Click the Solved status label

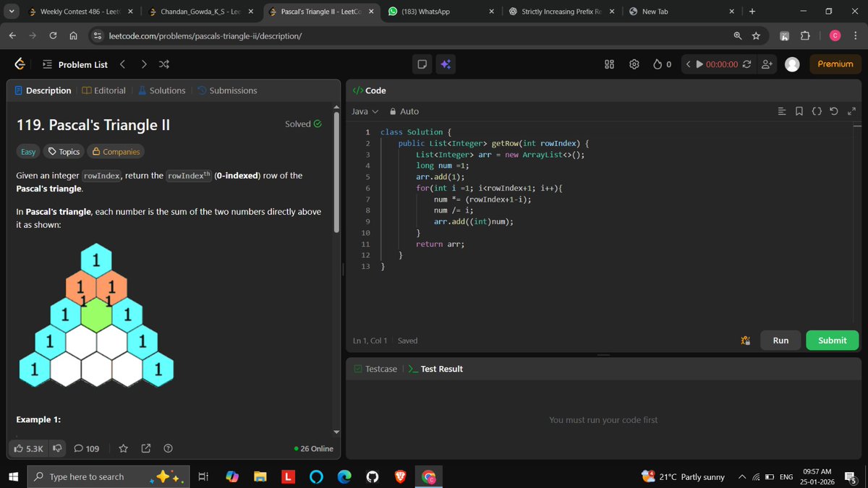tap(303, 124)
